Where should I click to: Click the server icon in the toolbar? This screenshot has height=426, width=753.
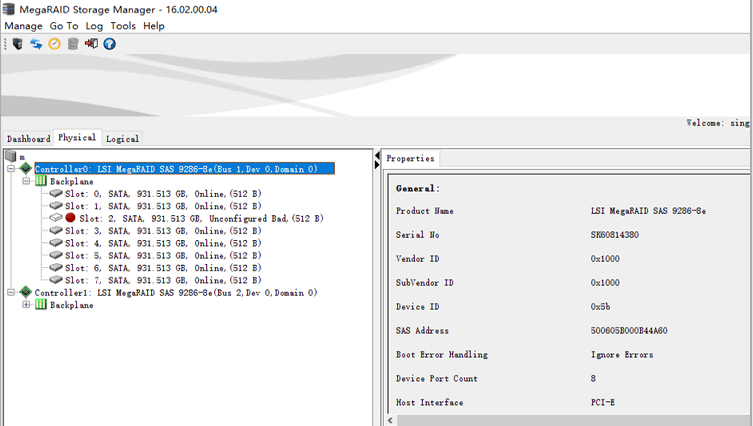coord(18,44)
